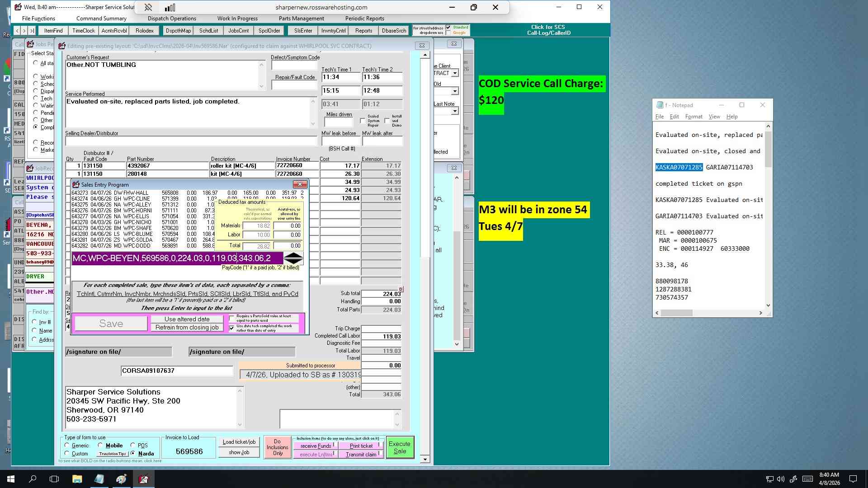
Task: Enable the Google street/address dropdown checkbox
Action: pyautogui.click(x=448, y=33)
